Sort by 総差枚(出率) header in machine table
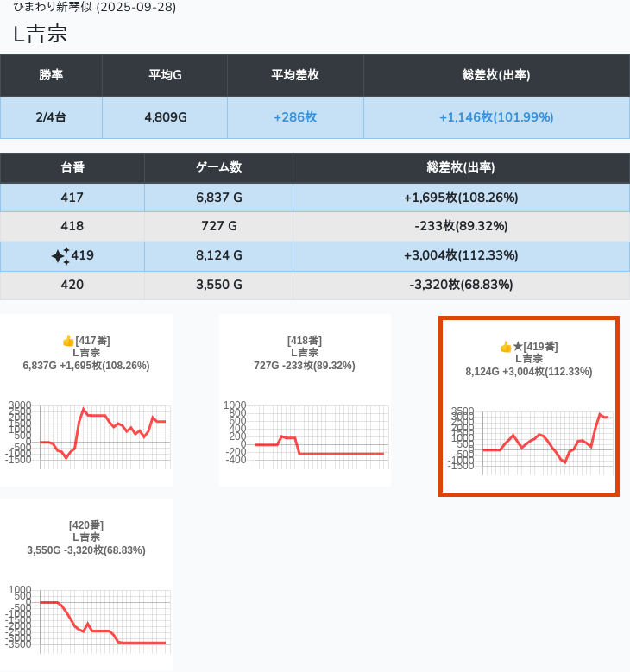Screen dimensions: 630x672 pos(461,167)
